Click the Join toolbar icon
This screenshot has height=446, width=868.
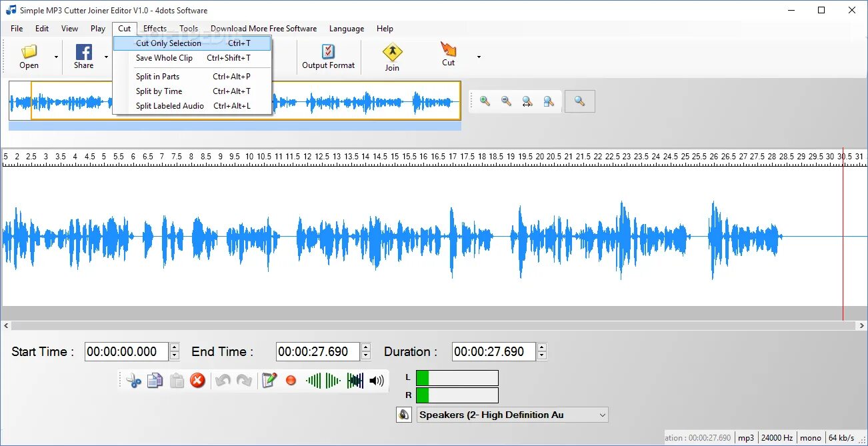[392, 53]
